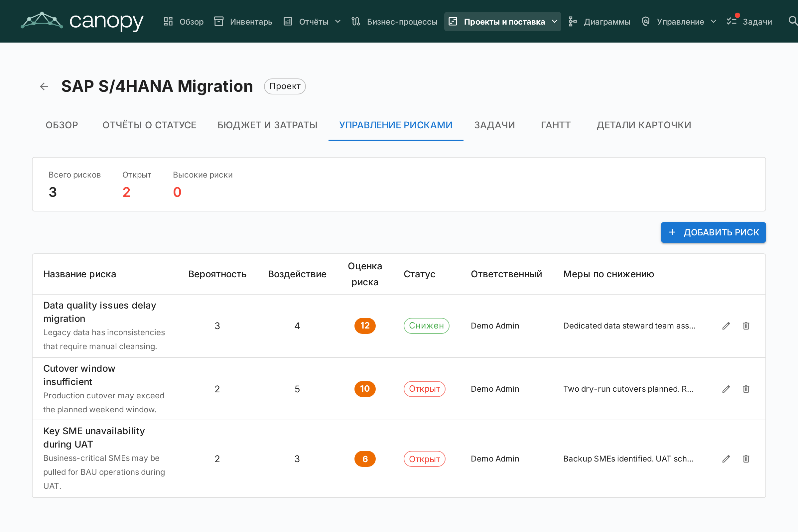Click Открыт status for Cutover window risk
Viewport: 798px width, 532px height.
pyautogui.click(x=425, y=389)
